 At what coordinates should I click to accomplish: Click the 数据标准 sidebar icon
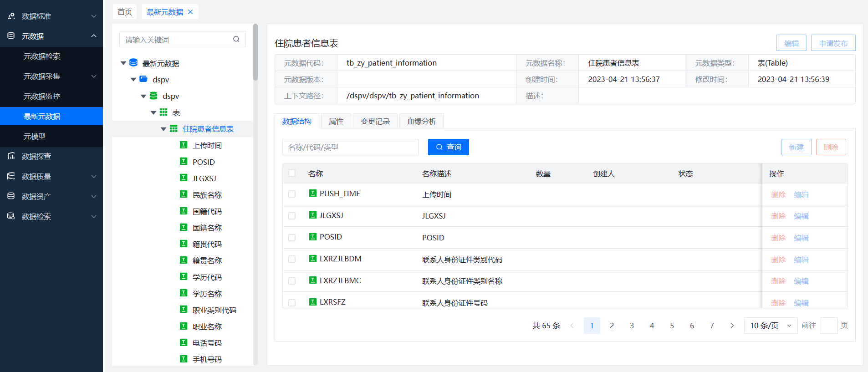click(x=11, y=16)
